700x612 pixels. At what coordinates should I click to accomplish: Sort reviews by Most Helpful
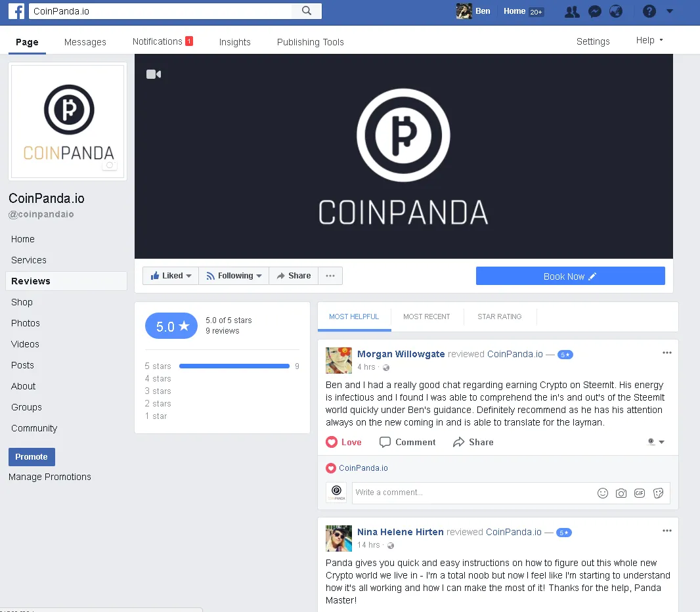click(354, 317)
